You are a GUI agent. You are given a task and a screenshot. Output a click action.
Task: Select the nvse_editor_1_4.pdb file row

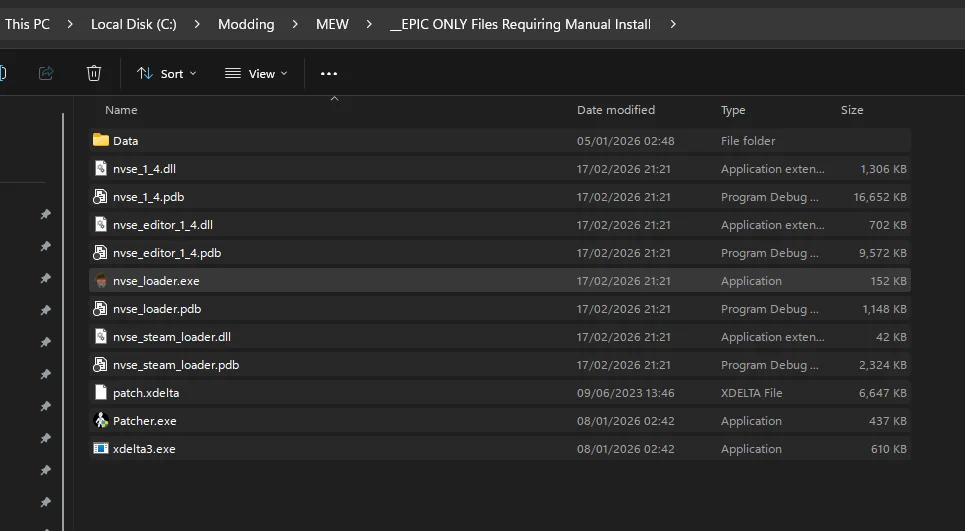coord(167,253)
